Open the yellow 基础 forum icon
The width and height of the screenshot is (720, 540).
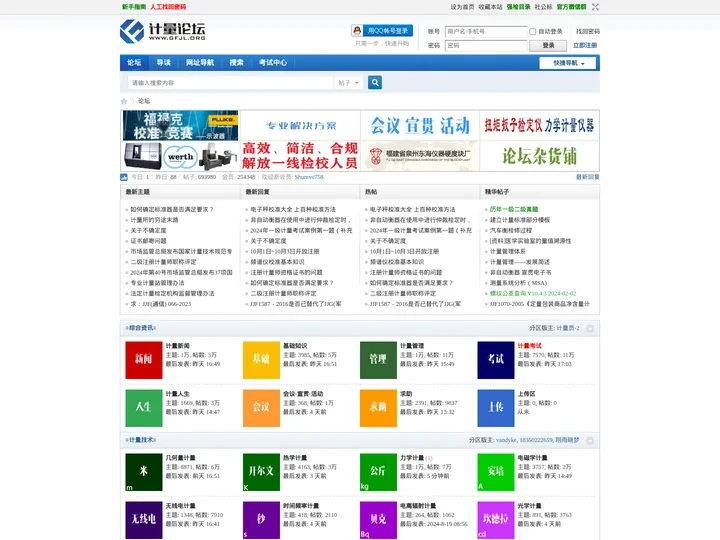(261, 360)
